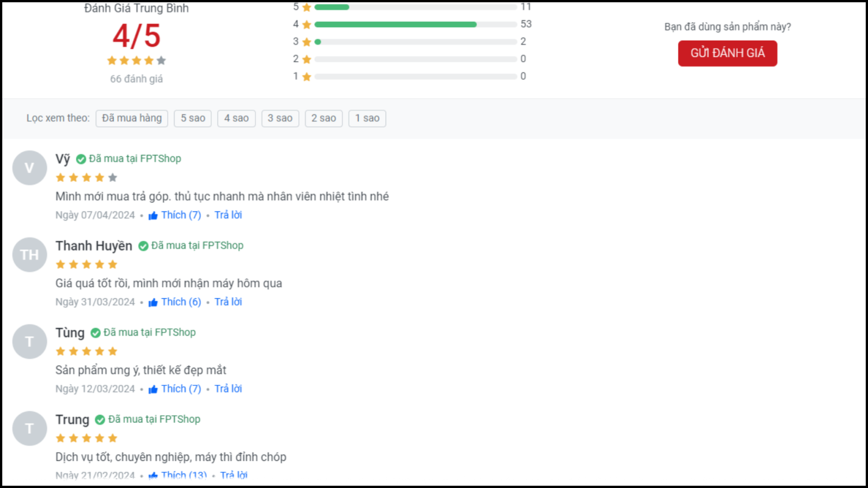The height and width of the screenshot is (488, 868).
Task: Click the verified checkmark next to Thanh Huyền
Action: [x=143, y=246]
